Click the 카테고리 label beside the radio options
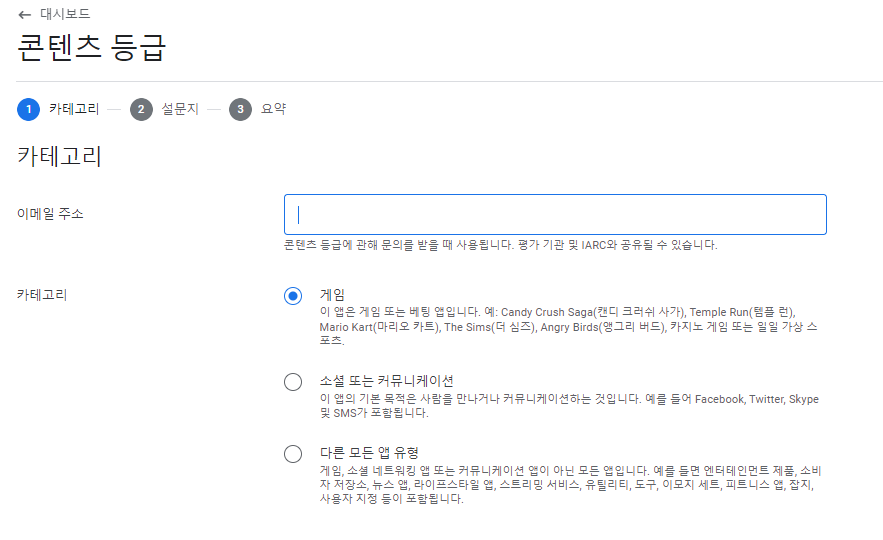 tap(42, 294)
